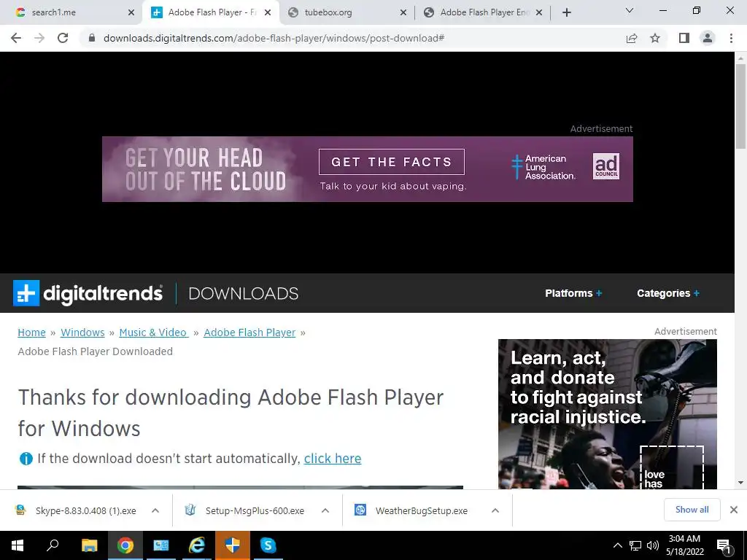The height and width of the screenshot is (560, 747).
Task: Click the page scroll down arrow
Action: click(x=740, y=483)
